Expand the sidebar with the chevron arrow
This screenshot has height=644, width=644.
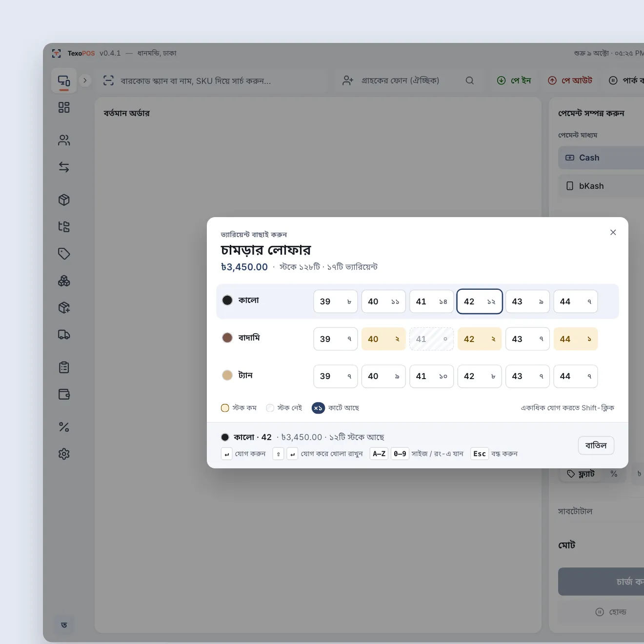click(x=85, y=80)
